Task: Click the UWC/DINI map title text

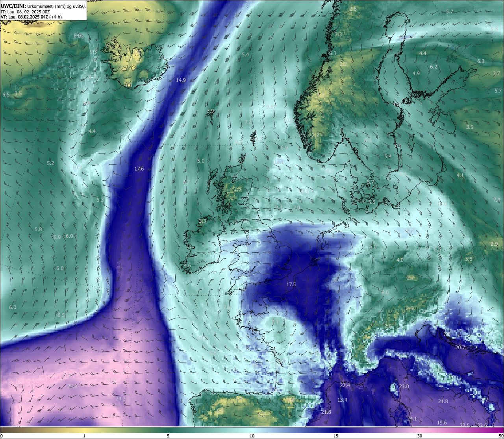Action: 43,6
